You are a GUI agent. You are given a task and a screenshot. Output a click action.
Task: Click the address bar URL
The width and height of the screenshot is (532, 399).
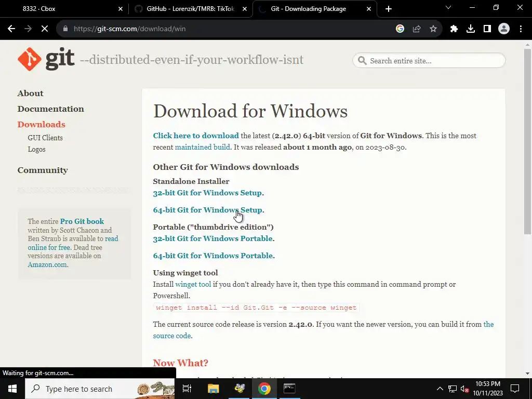(x=129, y=29)
